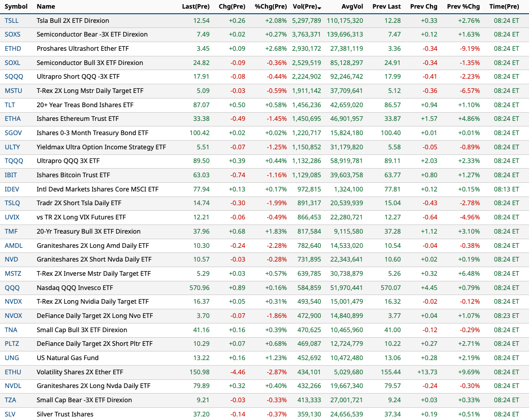Click the ETHU symbol link
The width and height of the screenshot is (529, 420).
[13, 372]
